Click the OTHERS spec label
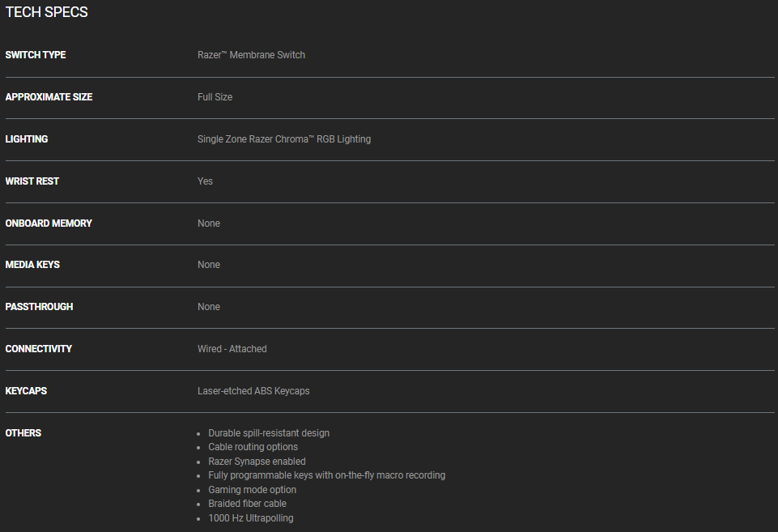Viewport: 778px width, 532px height. [x=23, y=433]
